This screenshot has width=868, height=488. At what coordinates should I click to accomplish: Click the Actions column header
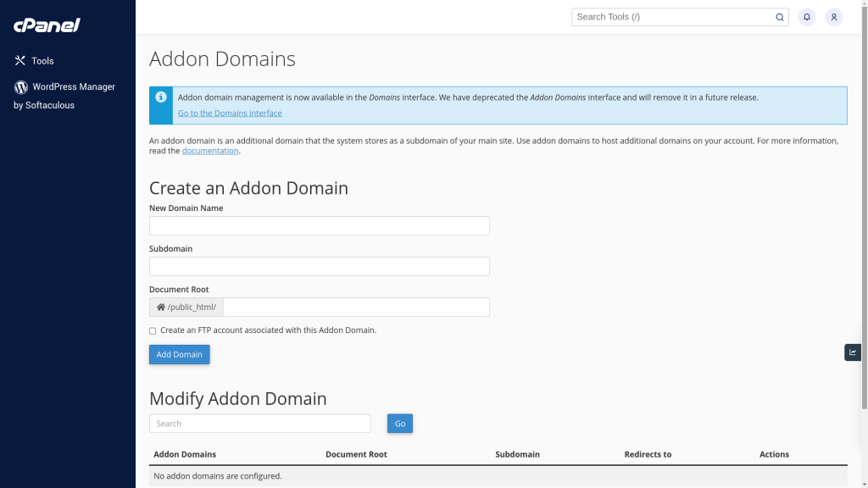pos(774,454)
